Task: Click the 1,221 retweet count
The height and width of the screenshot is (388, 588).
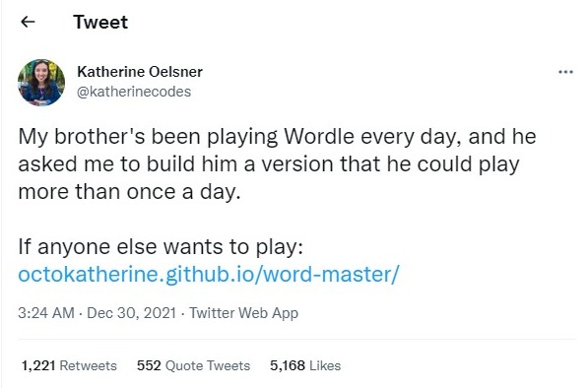Action: [38, 365]
